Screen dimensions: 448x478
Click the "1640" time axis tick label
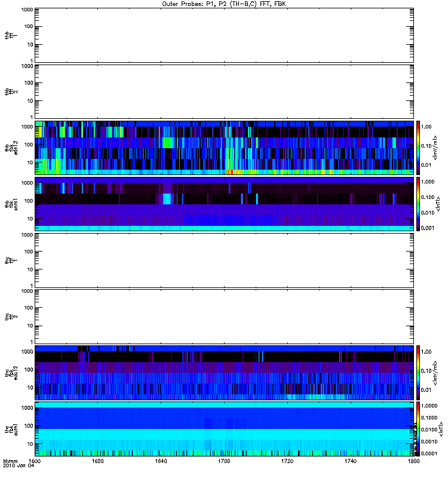[161, 461]
